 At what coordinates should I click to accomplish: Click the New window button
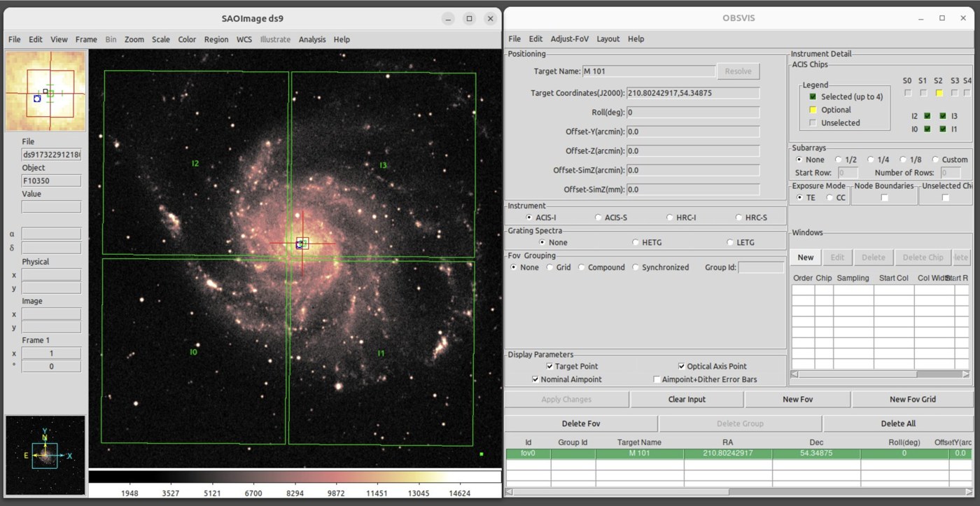[x=806, y=257]
